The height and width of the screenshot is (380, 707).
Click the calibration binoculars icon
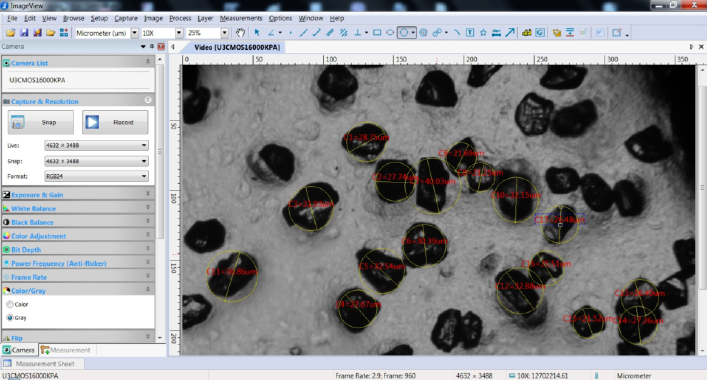tap(527, 32)
